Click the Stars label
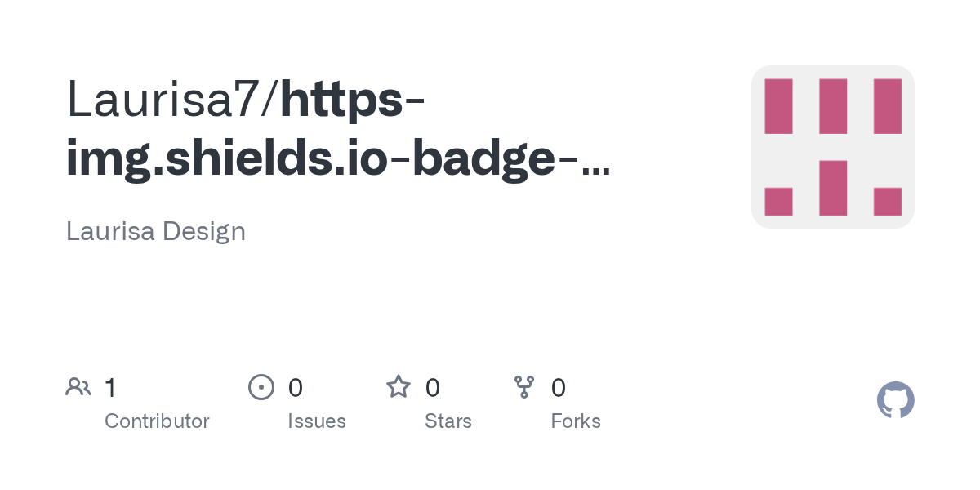Screen dimensions: 980x490 pos(448,421)
